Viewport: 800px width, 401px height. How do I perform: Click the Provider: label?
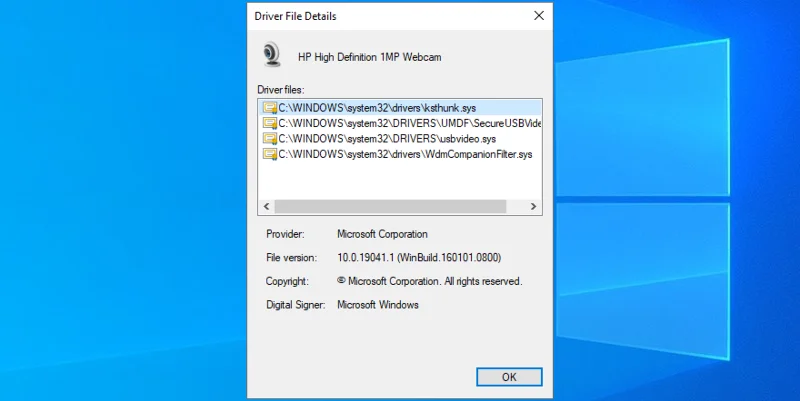285,234
